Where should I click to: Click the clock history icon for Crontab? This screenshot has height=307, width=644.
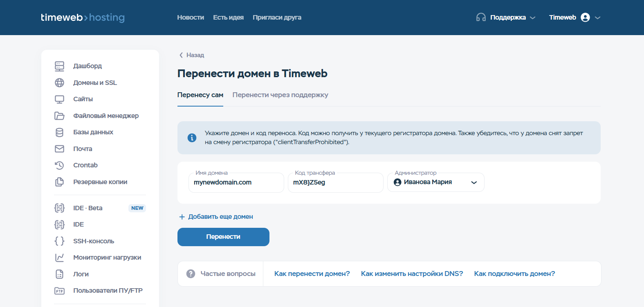(x=60, y=165)
